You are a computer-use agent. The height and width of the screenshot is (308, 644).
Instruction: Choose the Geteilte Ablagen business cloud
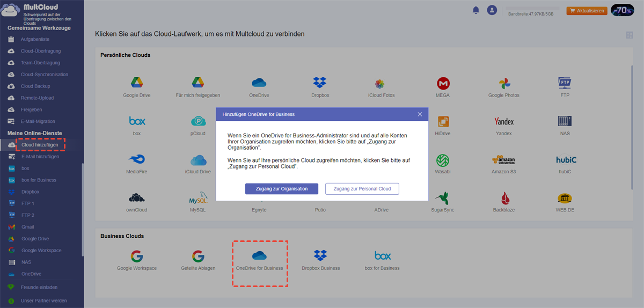[198, 260]
